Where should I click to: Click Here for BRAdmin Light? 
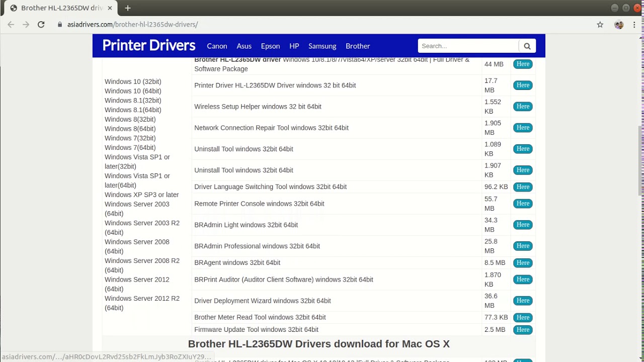tap(523, 224)
